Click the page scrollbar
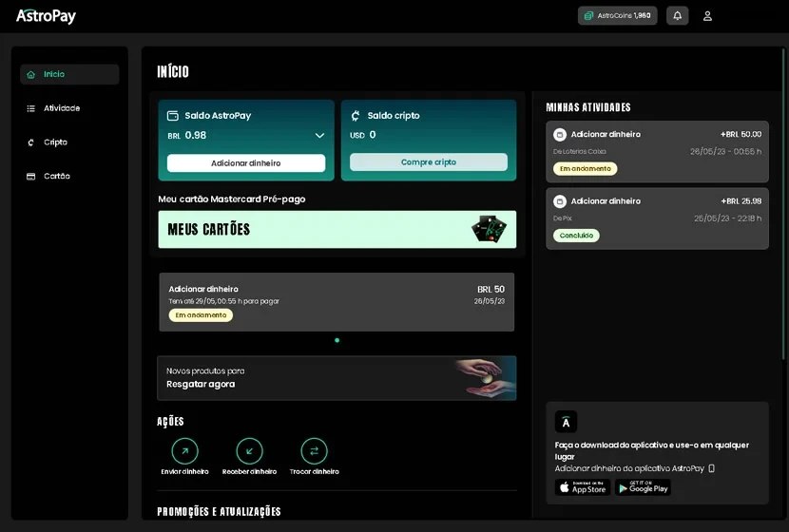789x532 pixels. point(783,203)
